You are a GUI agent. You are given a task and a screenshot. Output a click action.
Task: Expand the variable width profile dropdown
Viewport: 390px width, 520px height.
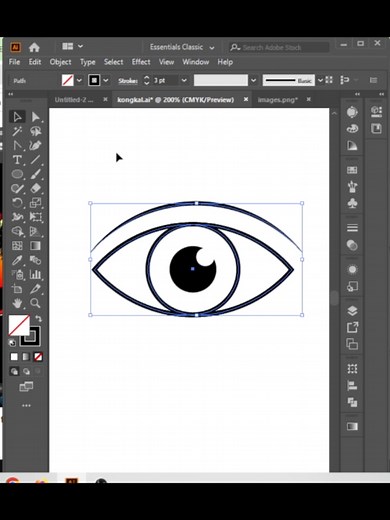tap(253, 80)
